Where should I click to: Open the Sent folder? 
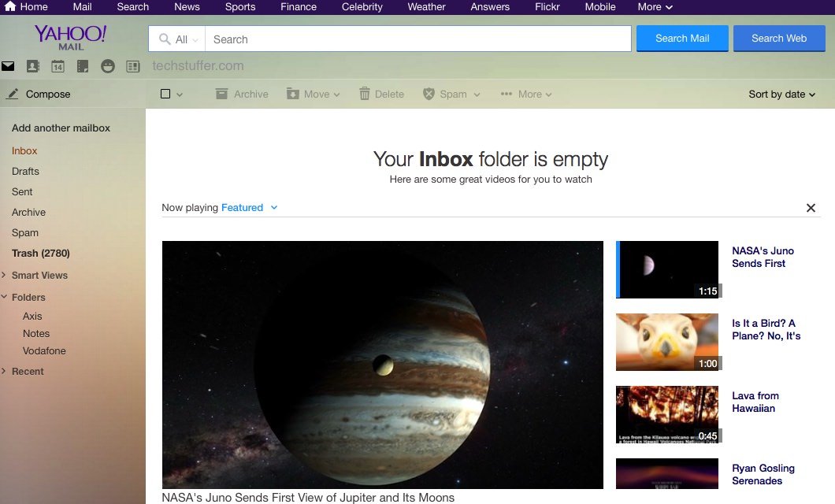[22, 191]
